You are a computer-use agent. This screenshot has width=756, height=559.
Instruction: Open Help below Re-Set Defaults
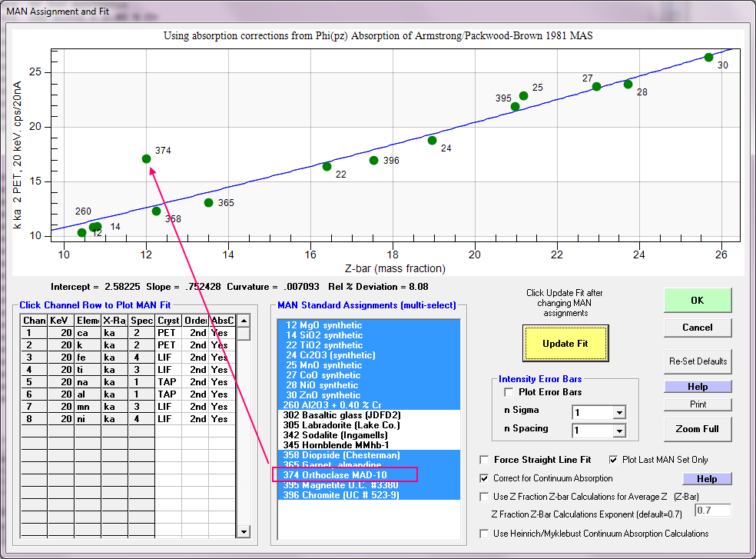pos(698,387)
